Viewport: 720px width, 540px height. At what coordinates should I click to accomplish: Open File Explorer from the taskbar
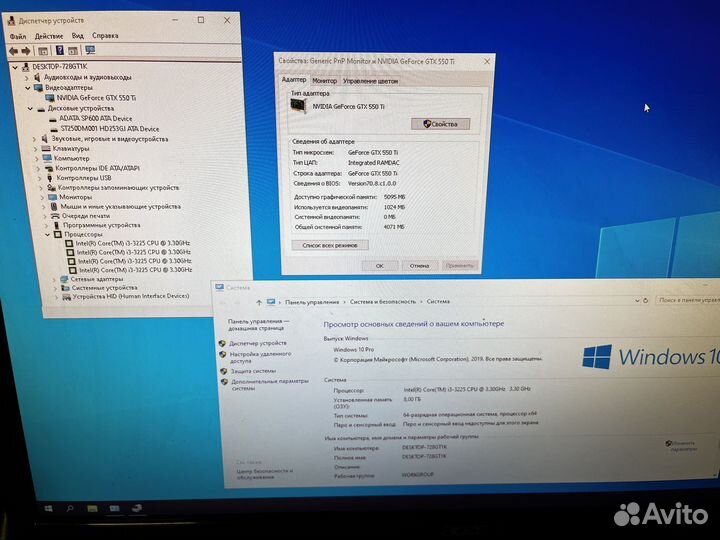[92, 508]
